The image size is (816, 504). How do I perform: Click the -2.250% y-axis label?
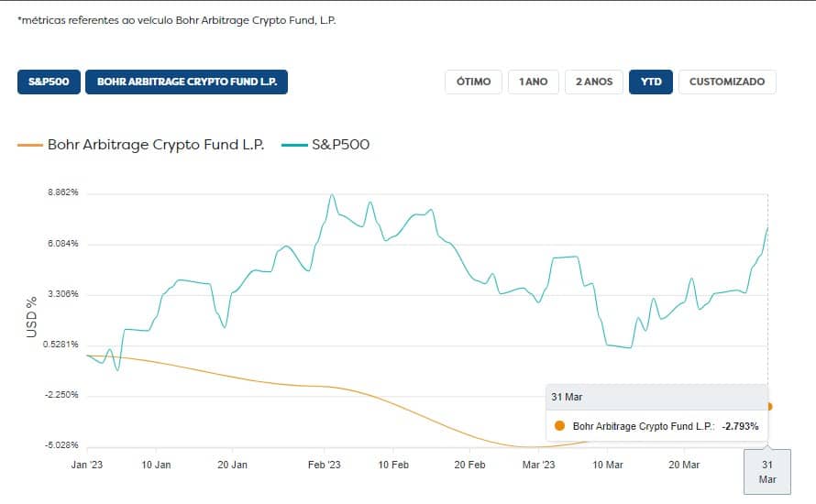pyautogui.click(x=61, y=395)
